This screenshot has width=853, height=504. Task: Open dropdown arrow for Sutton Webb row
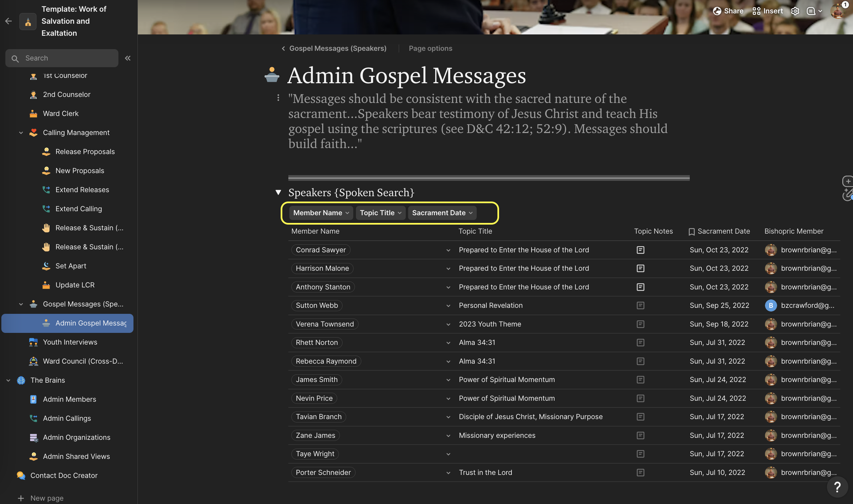448,306
